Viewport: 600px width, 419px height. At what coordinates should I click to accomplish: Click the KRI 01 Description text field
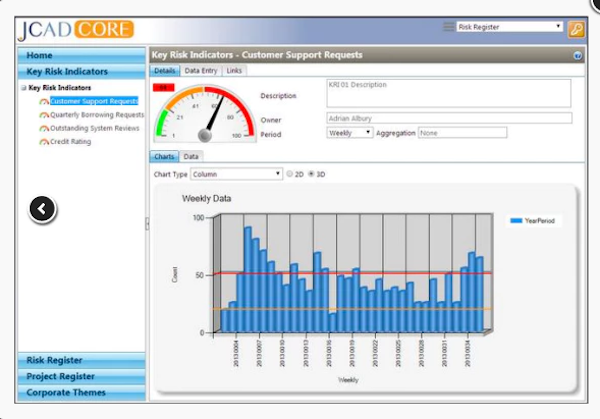tap(448, 93)
